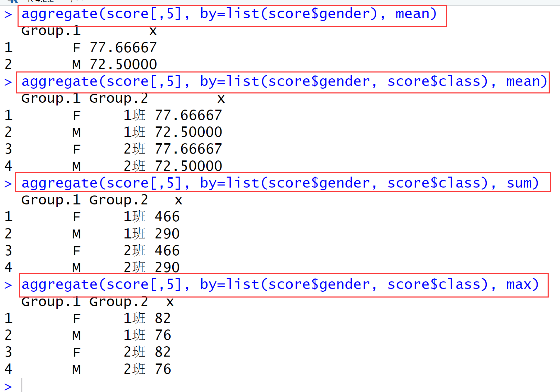Click the 72.50000 value in the M 1班 mean row
The image size is (560, 392).
click(x=188, y=132)
